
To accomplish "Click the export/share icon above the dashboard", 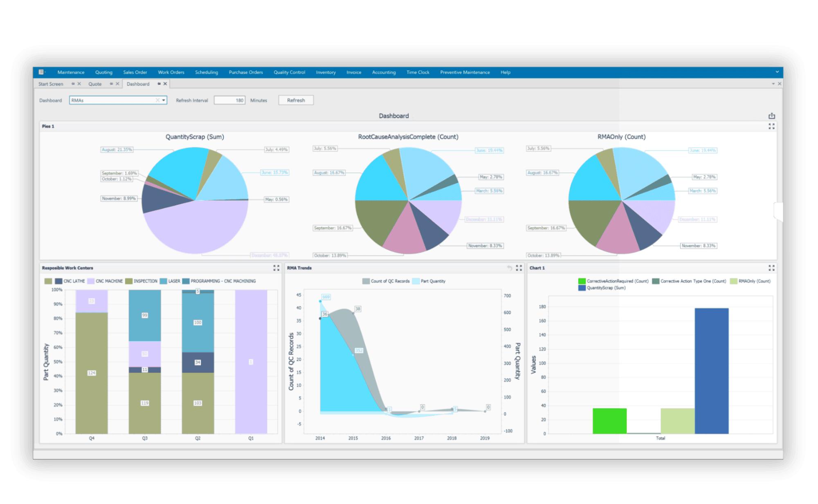I will pyautogui.click(x=771, y=116).
